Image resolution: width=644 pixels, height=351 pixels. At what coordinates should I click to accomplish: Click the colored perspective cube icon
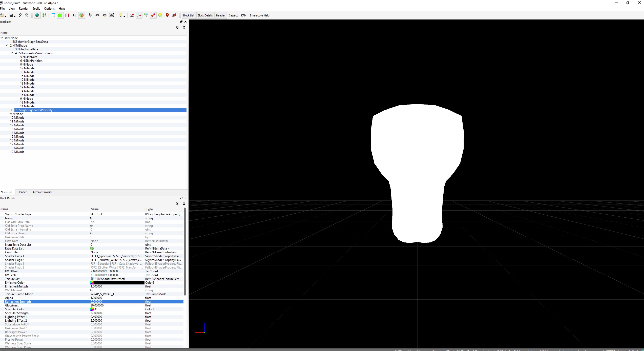[x=81, y=15]
